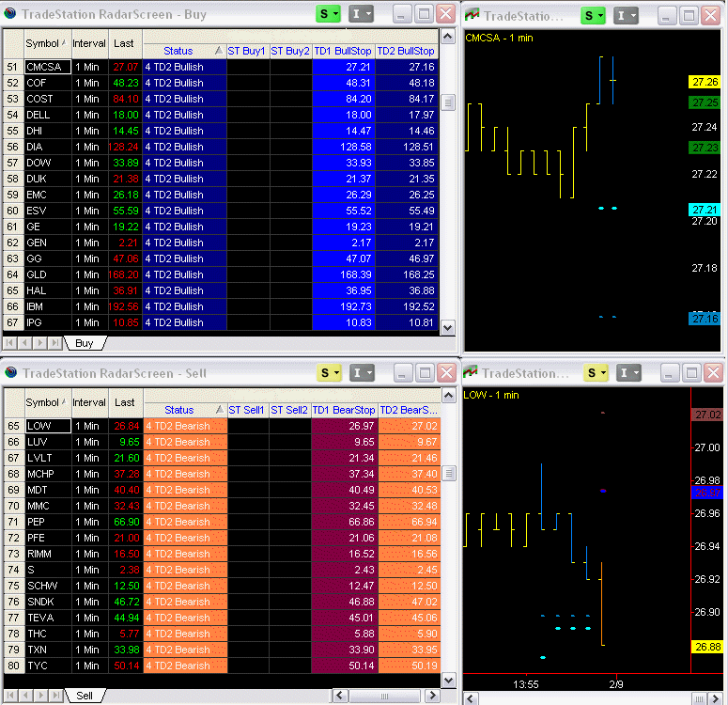Click ST Sell2 column header
This screenshot has width=728, height=705.
pos(289,410)
